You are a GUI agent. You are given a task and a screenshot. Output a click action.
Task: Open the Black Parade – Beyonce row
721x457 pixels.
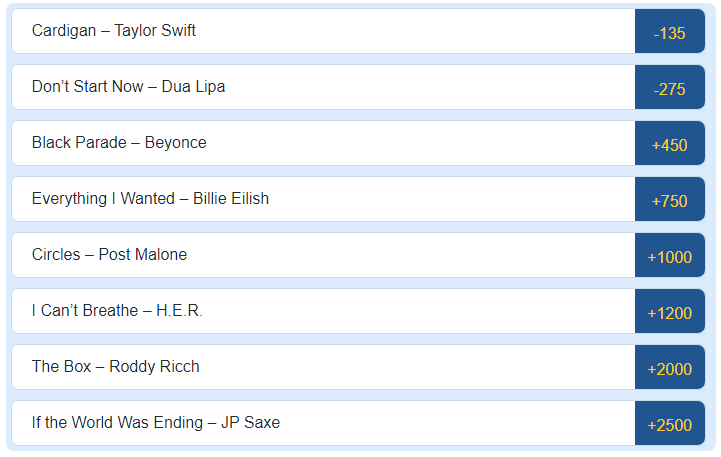coord(119,143)
